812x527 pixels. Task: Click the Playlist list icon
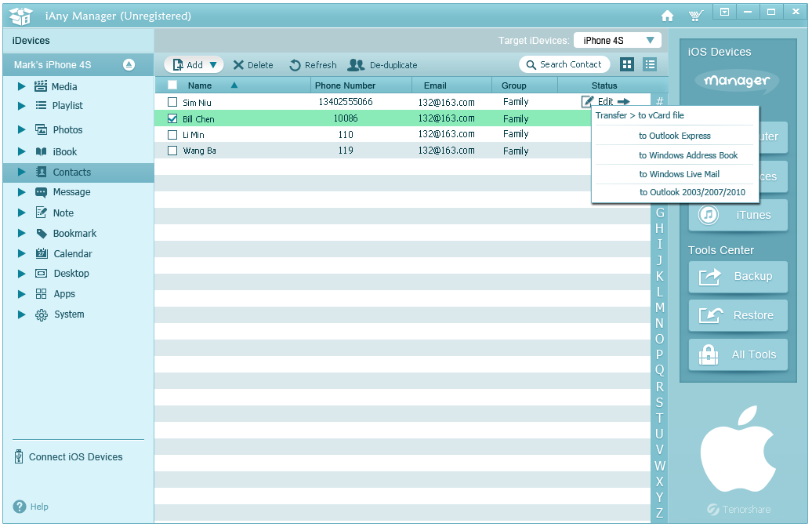point(41,106)
